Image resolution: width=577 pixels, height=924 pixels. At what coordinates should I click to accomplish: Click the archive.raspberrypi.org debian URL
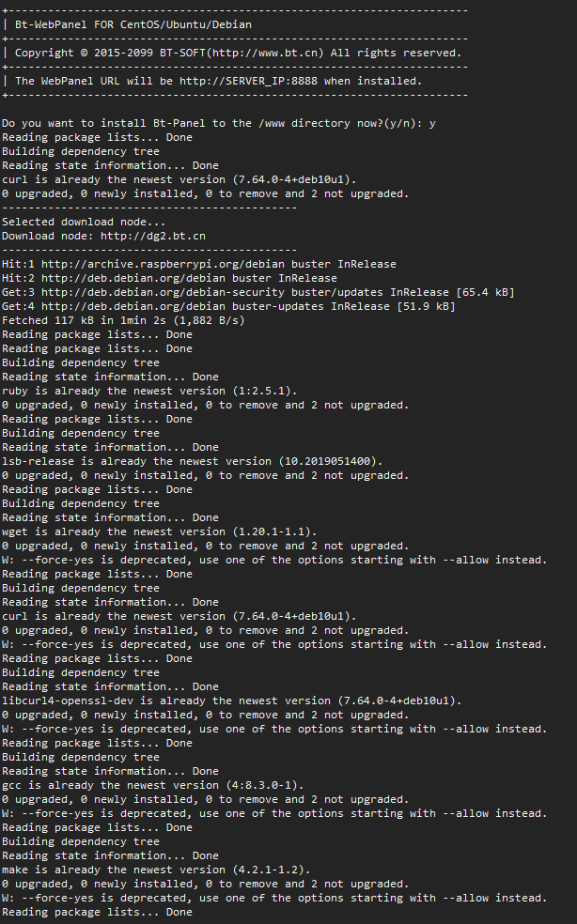pyautogui.click(x=163, y=265)
